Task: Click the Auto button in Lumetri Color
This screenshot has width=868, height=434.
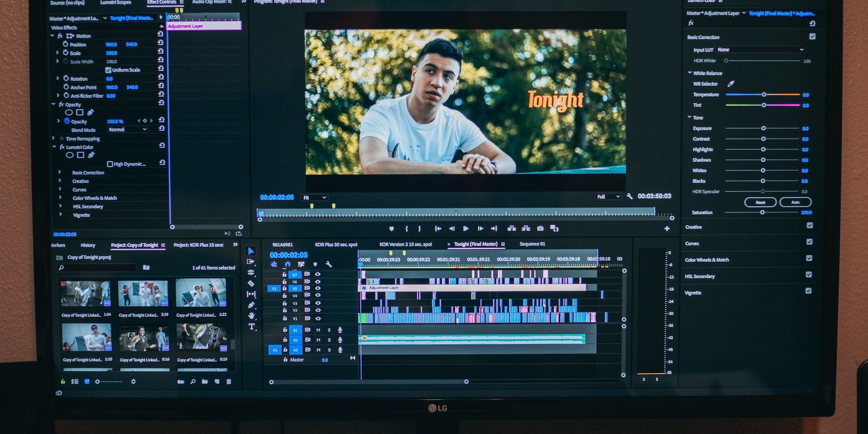Action: coord(795,202)
